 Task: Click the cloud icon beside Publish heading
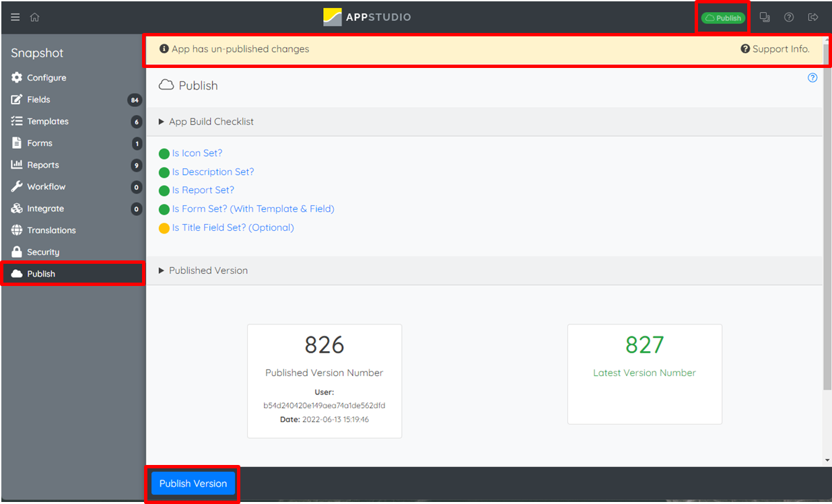(166, 85)
